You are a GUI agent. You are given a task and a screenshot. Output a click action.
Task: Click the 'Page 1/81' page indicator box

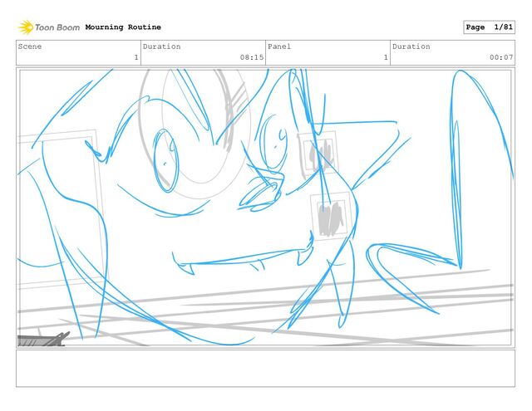(x=489, y=27)
